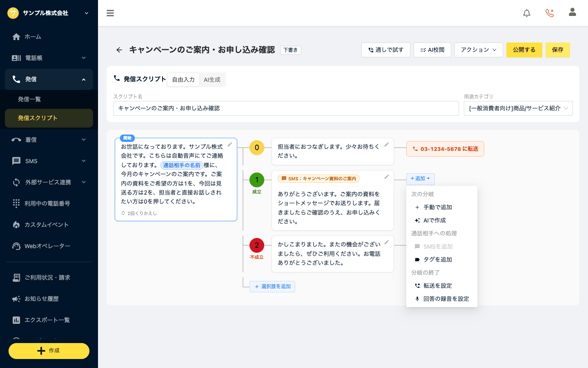This screenshot has width=588, height=368.
Task: Toggle the ＋追加 dropdown on branch 1
Action: tap(421, 179)
